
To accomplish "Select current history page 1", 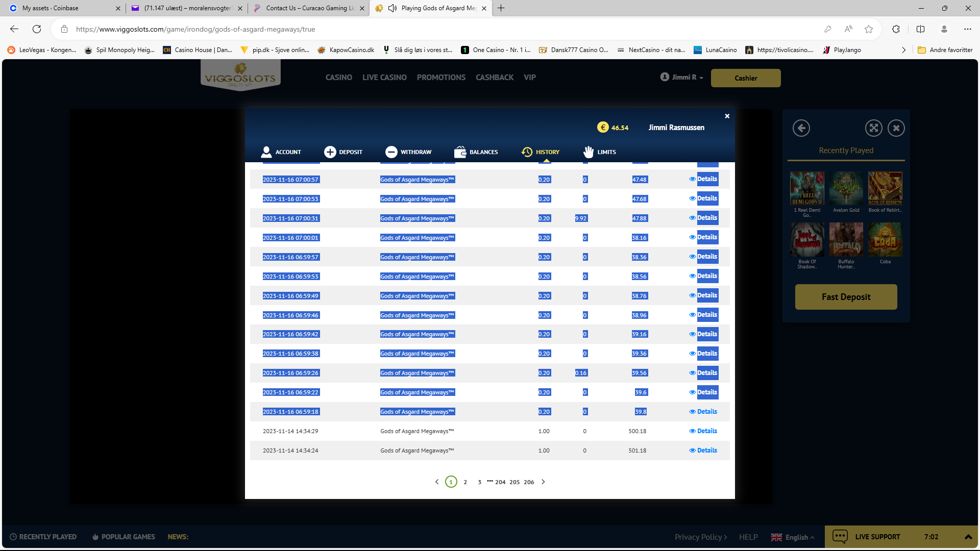I will coord(451,482).
